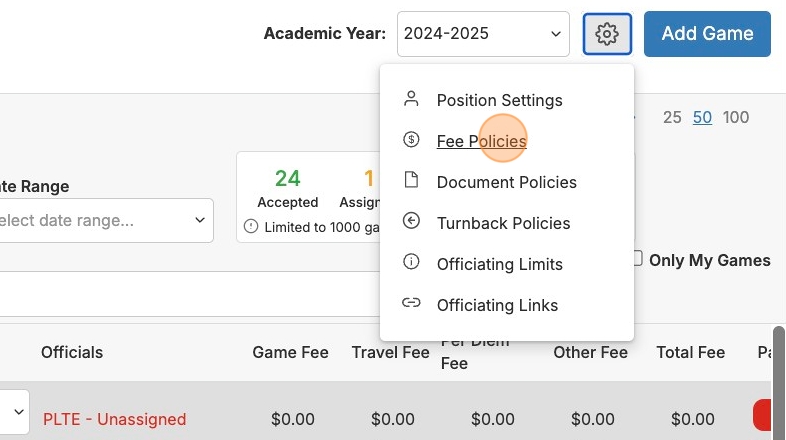This screenshot has width=786, height=440.
Task: Open the Academic Year dropdown
Action: click(483, 34)
